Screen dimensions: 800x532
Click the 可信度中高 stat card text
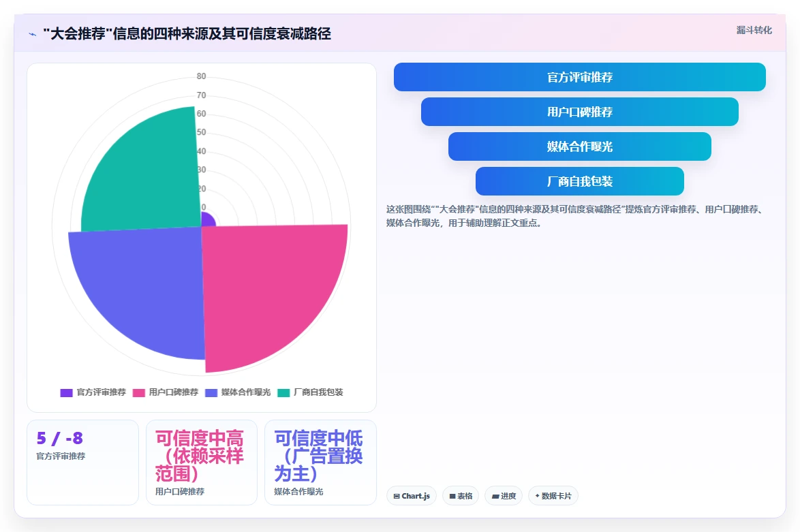tap(200, 456)
